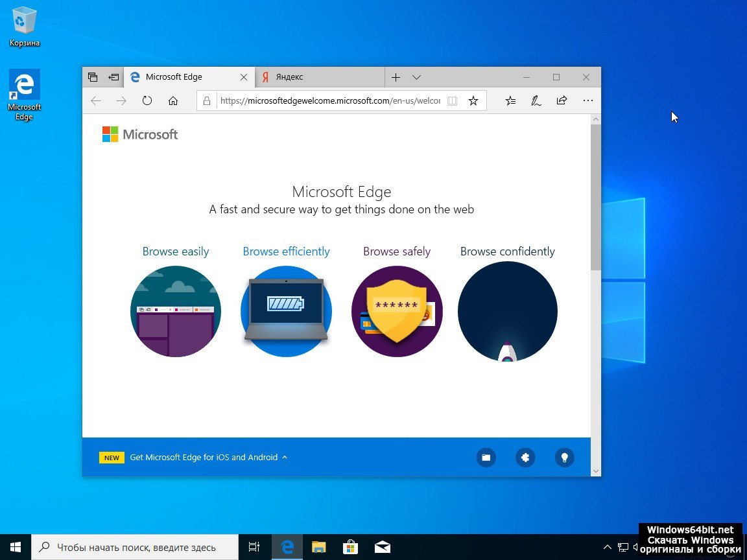This screenshot has height=560, width=747.
Task: Open a new tab with plus
Action: click(396, 77)
